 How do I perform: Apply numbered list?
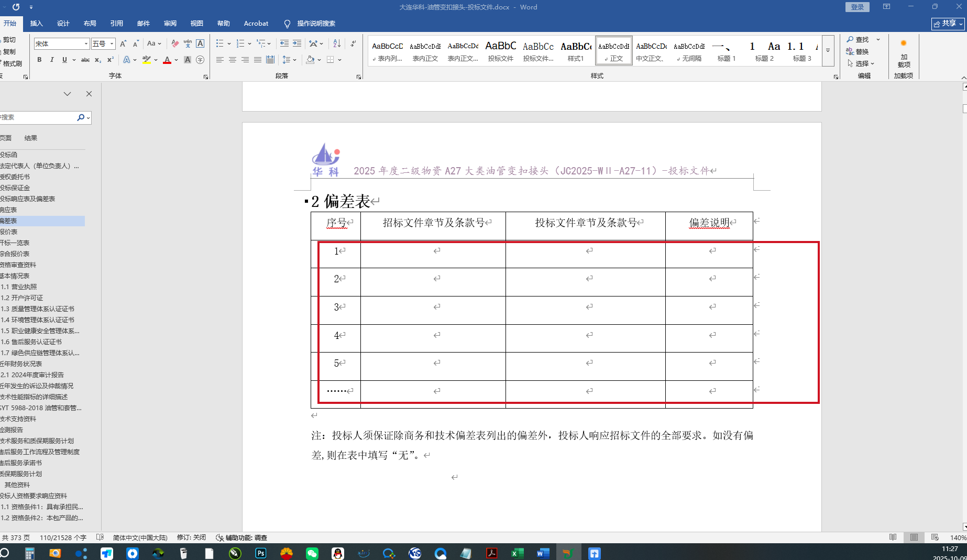click(240, 43)
